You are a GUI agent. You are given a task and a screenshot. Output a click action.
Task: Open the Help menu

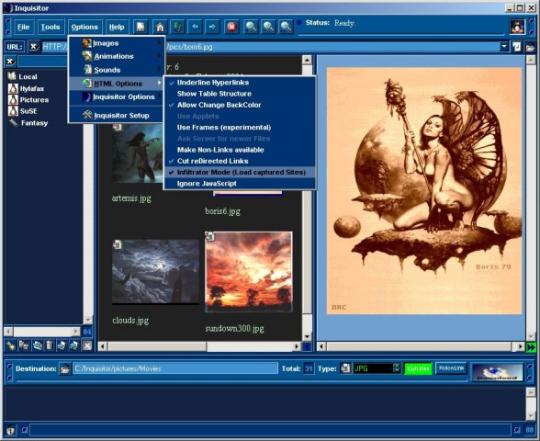[x=116, y=27]
